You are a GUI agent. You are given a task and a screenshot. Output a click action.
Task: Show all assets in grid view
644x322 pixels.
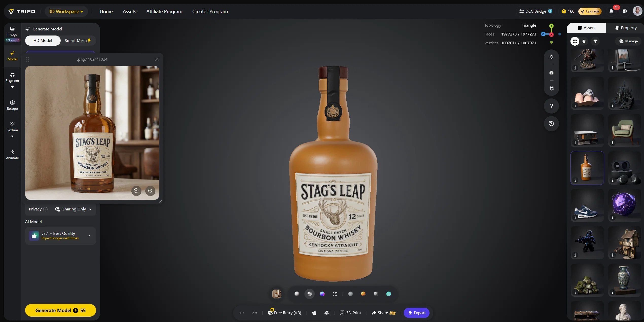575,41
